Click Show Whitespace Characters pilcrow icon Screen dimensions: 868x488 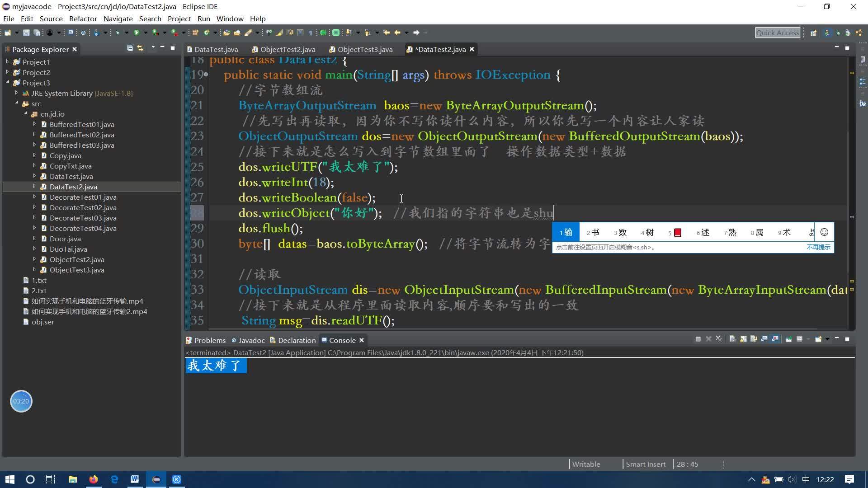(x=311, y=33)
